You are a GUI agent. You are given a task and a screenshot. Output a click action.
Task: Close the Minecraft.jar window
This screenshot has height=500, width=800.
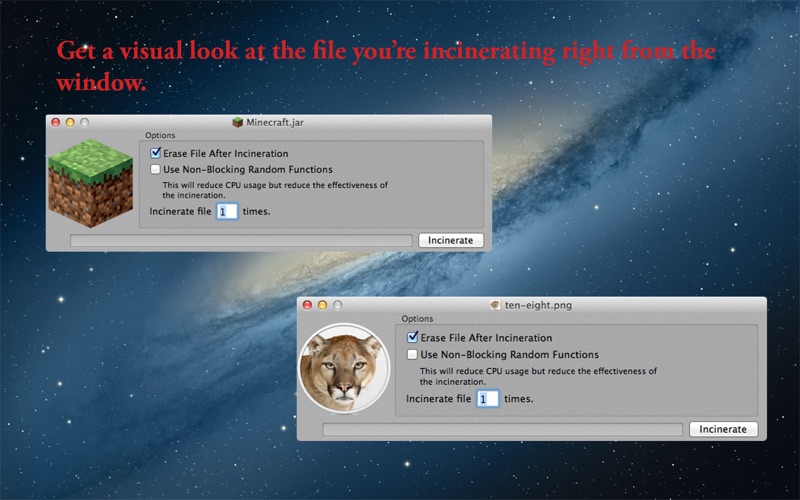[56, 122]
